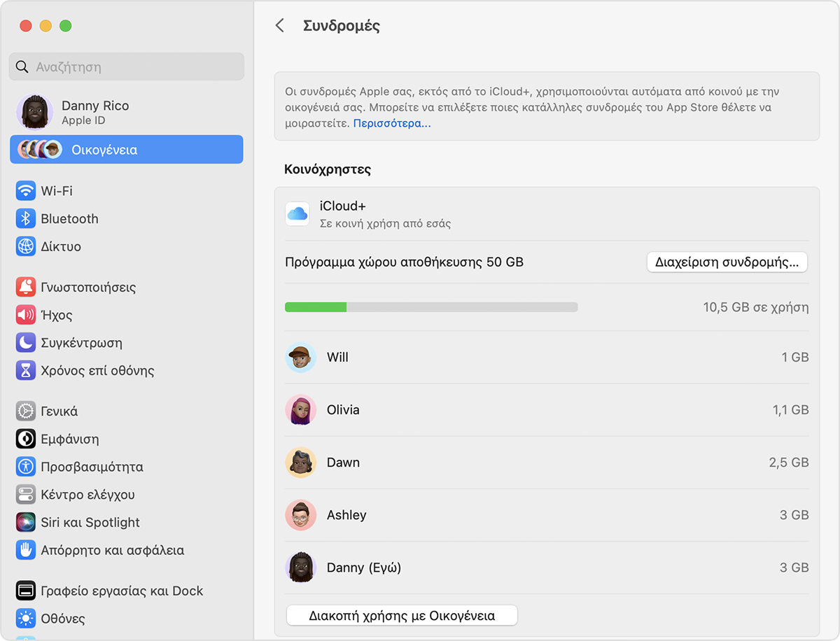The image size is (840, 641).
Task: Go back using the chevron arrow
Action: click(x=280, y=26)
